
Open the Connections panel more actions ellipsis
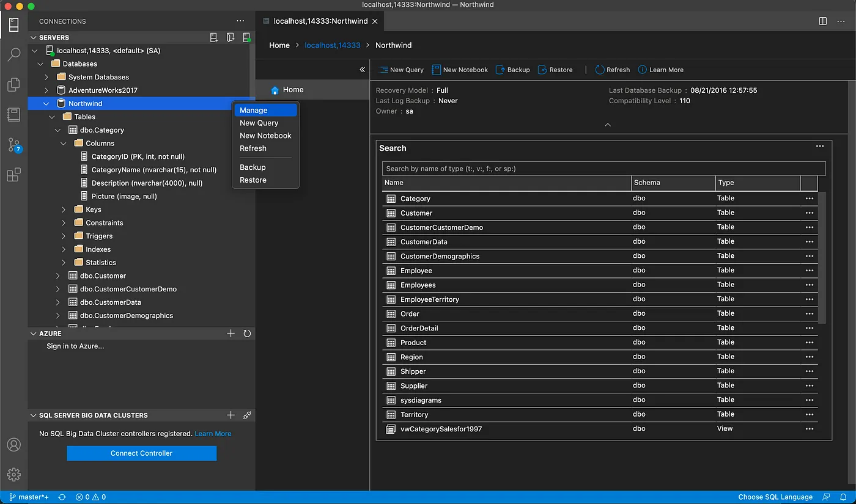(x=240, y=21)
